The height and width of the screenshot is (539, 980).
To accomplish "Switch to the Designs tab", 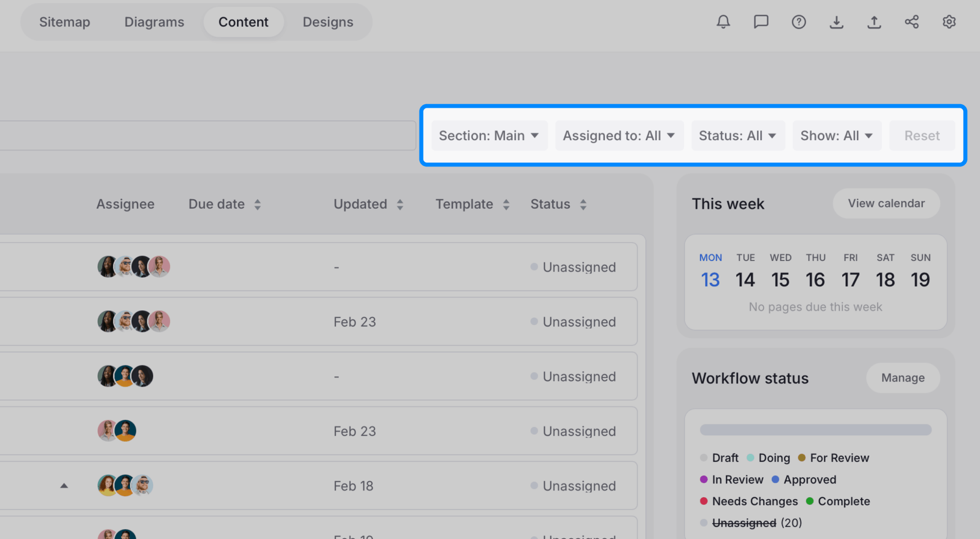I will pos(328,22).
